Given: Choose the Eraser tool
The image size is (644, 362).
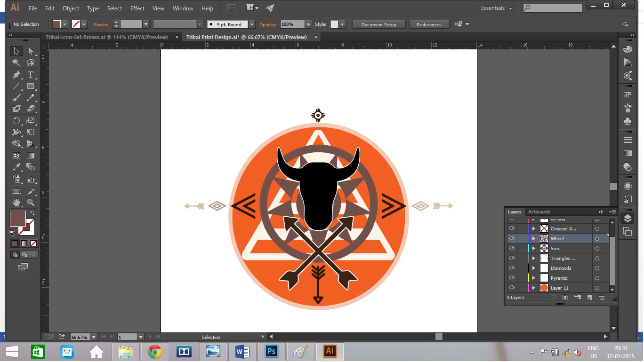Looking at the screenshot, I should point(31,109).
